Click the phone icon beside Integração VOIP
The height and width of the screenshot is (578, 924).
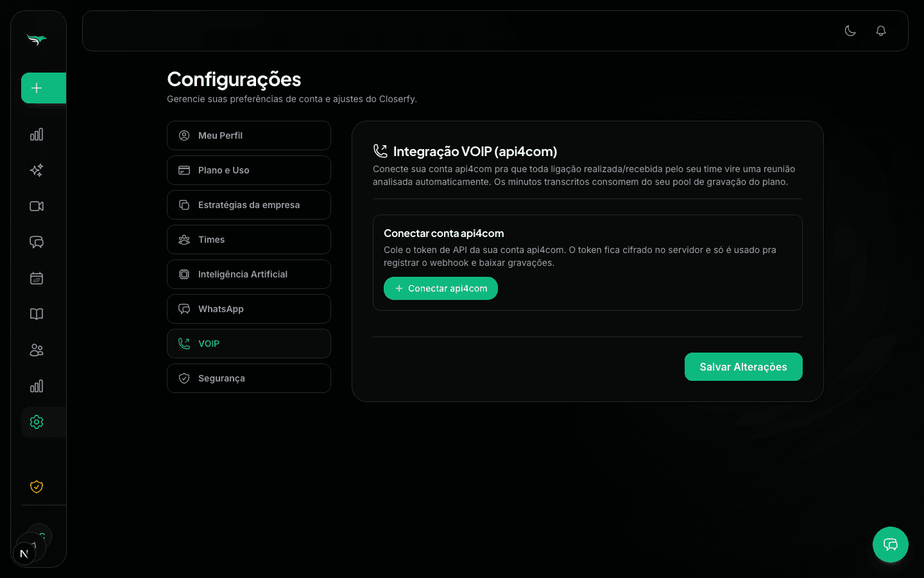click(381, 151)
